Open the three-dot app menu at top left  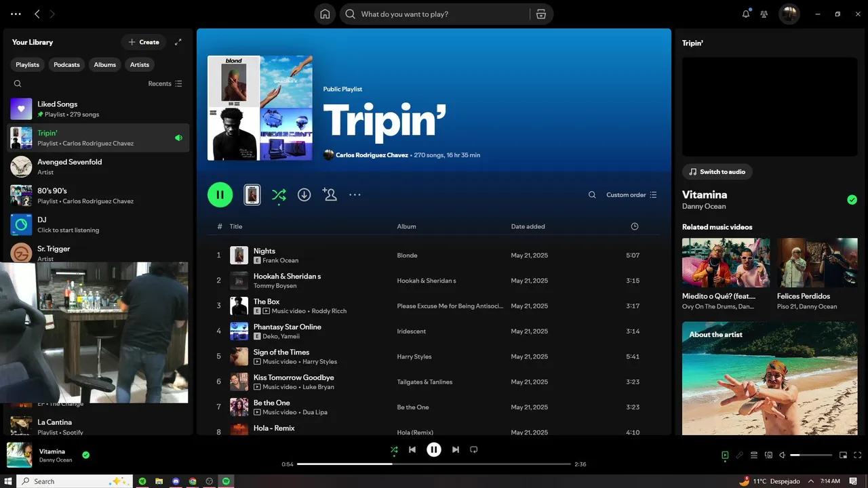click(x=16, y=14)
